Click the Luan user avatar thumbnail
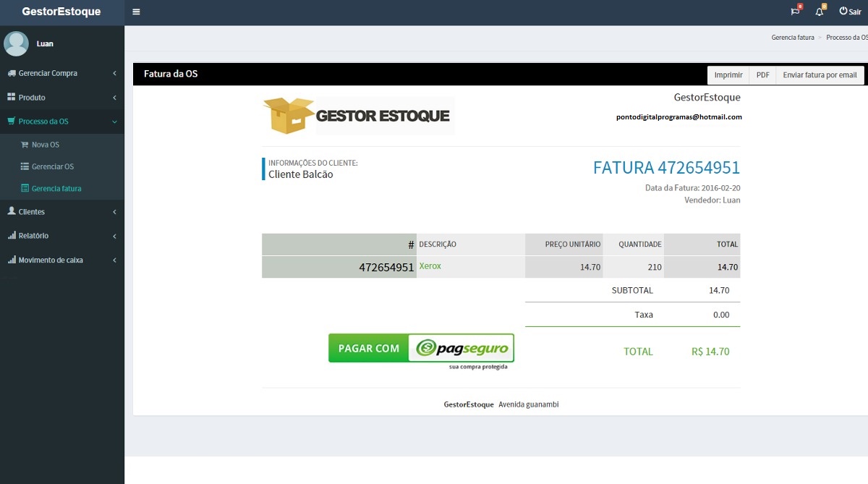 point(16,43)
